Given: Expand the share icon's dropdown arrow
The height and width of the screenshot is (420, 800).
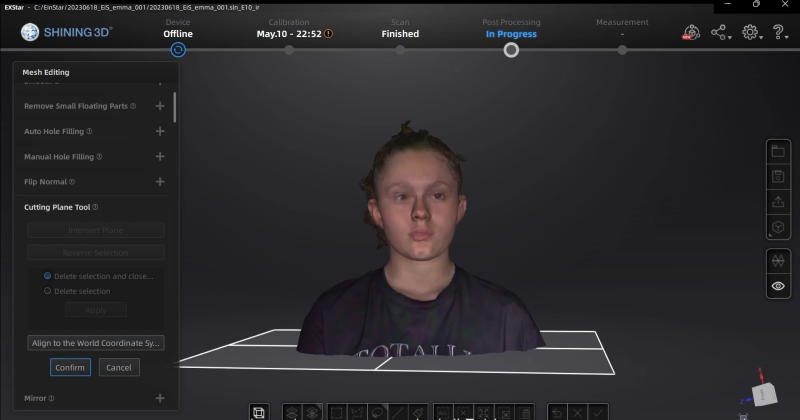Looking at the screenshot, I should point(730,37).
